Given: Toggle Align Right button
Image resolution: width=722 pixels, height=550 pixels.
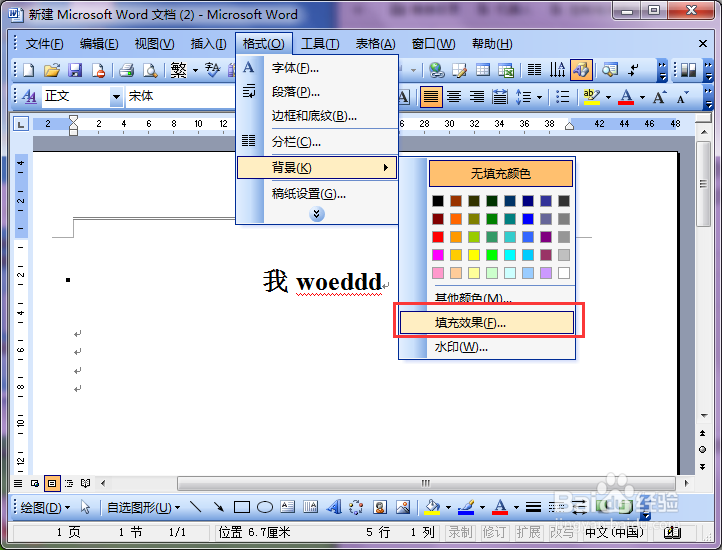Looking at the screenshot, I should click(477, 97).
